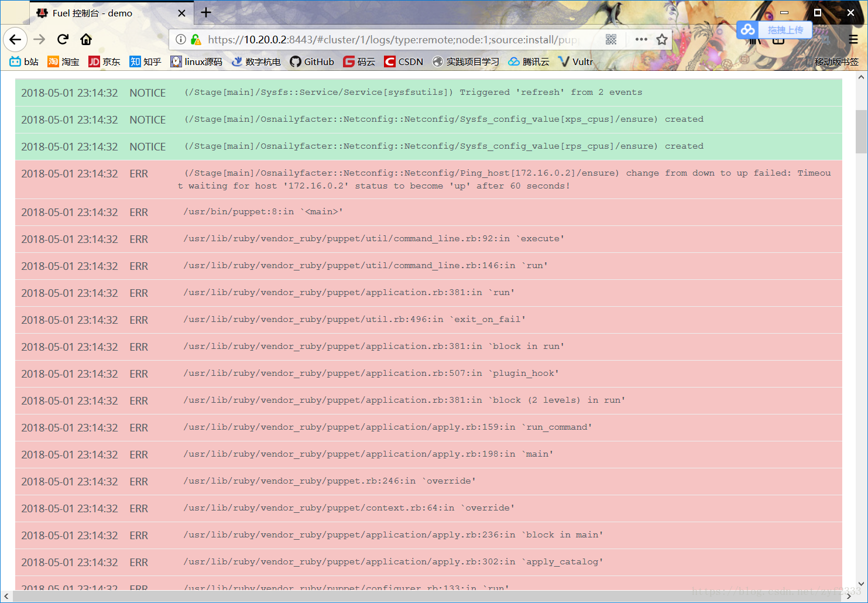Click the forward navigation arrow
868x603 pixels.
[x=39, y=39]
